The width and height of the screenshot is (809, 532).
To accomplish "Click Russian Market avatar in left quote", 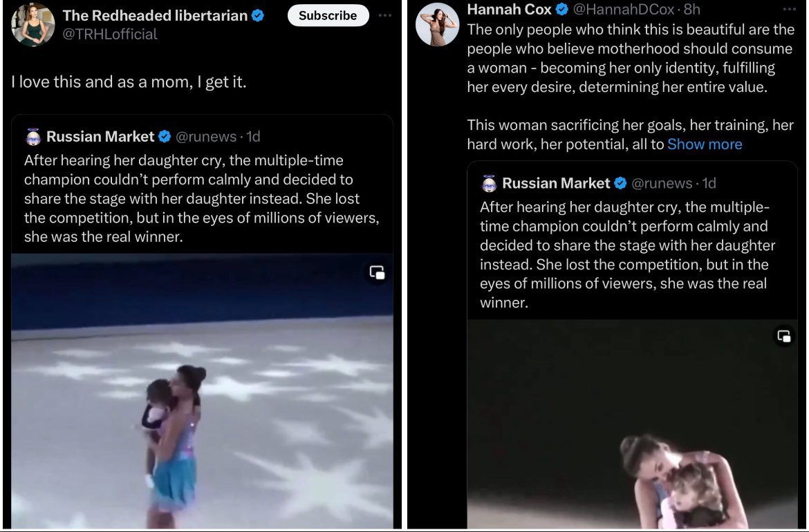I will 33,137.
